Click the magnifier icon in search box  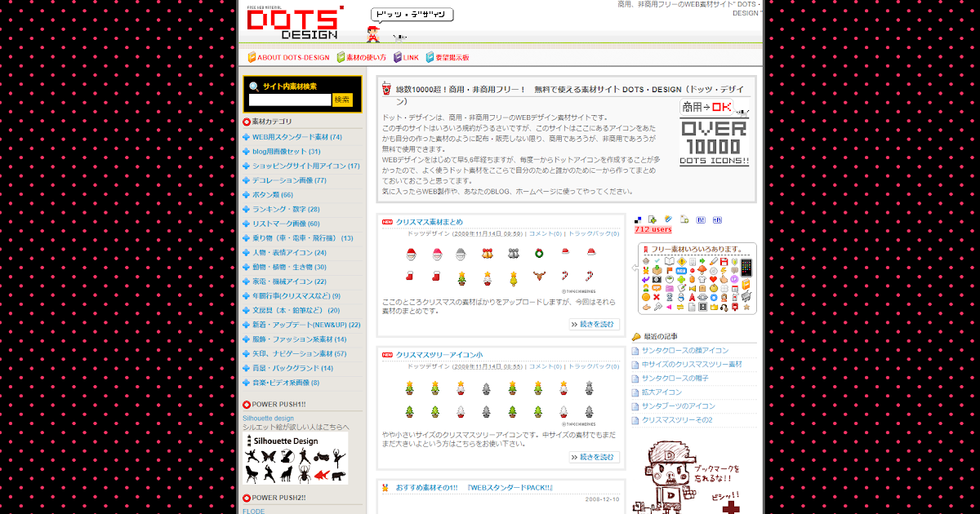pos(254,86)
